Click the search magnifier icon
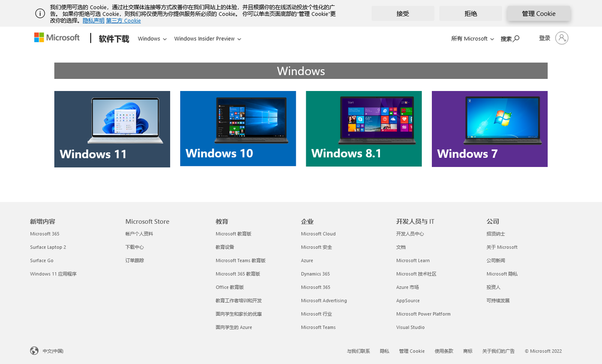The width and height of the screenshot is (602, 364). coord(516,39)
